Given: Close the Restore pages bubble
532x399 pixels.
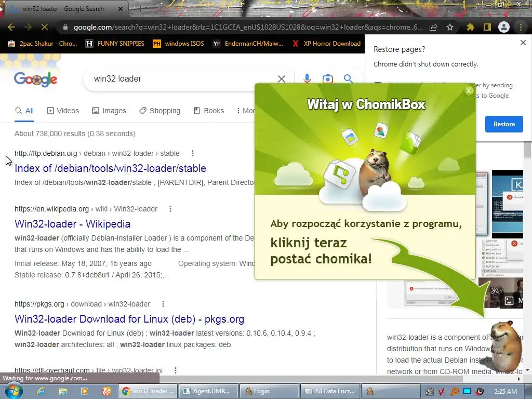Looking at the screenshot, I should (523, 43).
